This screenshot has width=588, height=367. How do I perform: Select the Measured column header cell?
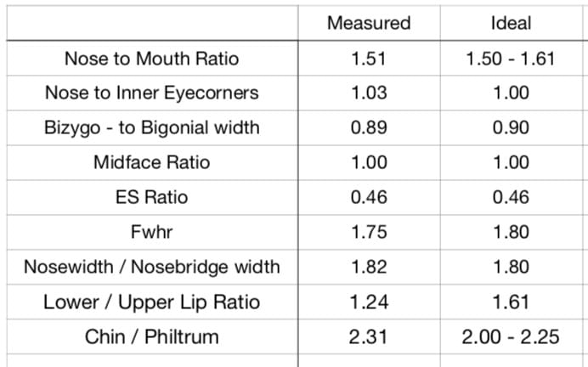[370, 23]
